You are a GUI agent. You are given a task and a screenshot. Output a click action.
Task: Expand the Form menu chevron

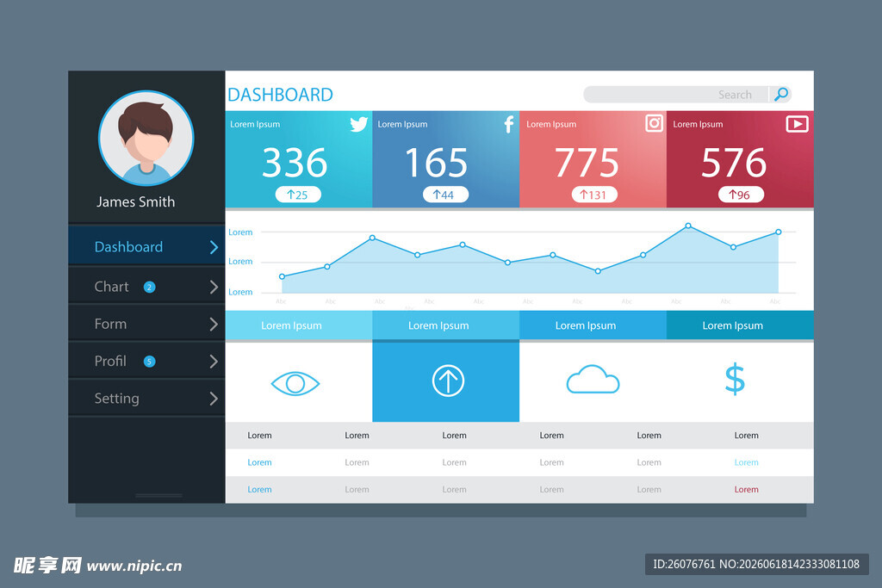(x=214, y=325)
